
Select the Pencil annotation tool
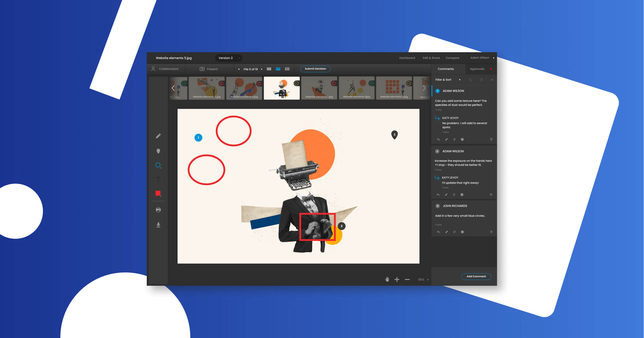click(158, 136)
